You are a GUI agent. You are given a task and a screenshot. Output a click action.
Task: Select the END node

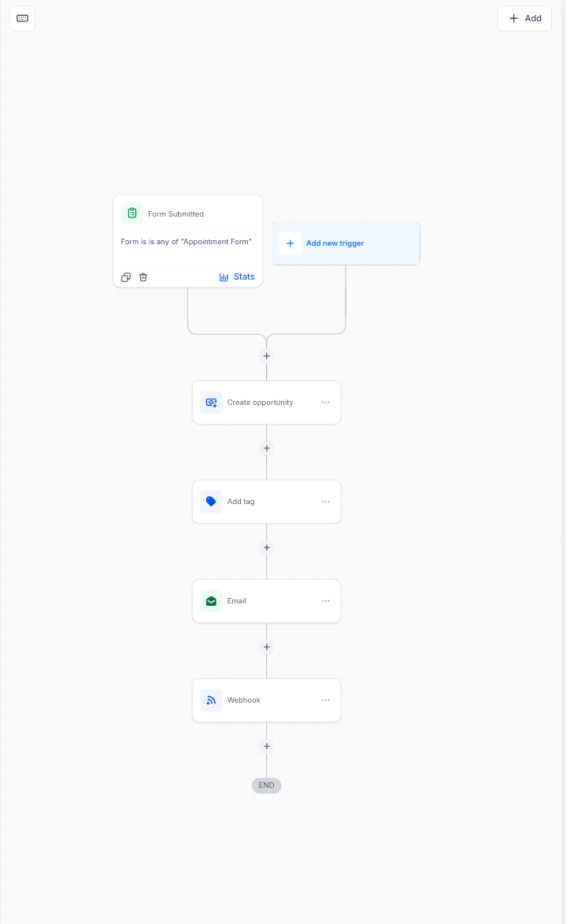point(267,785)
